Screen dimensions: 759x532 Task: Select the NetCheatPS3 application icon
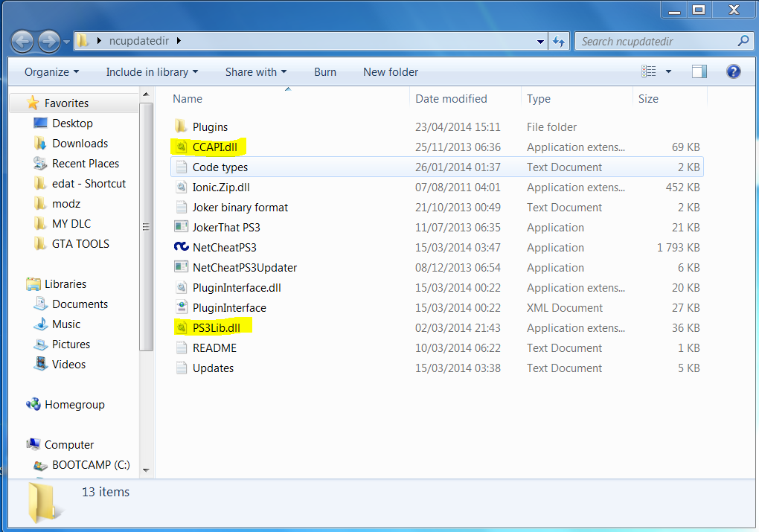point(181,247)
